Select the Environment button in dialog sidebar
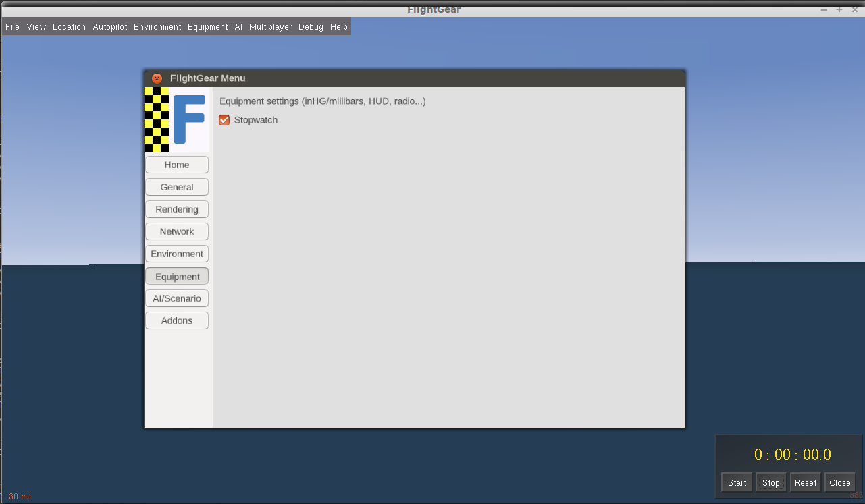The width and height of the screenshot is (865, 504). (177, 254)
